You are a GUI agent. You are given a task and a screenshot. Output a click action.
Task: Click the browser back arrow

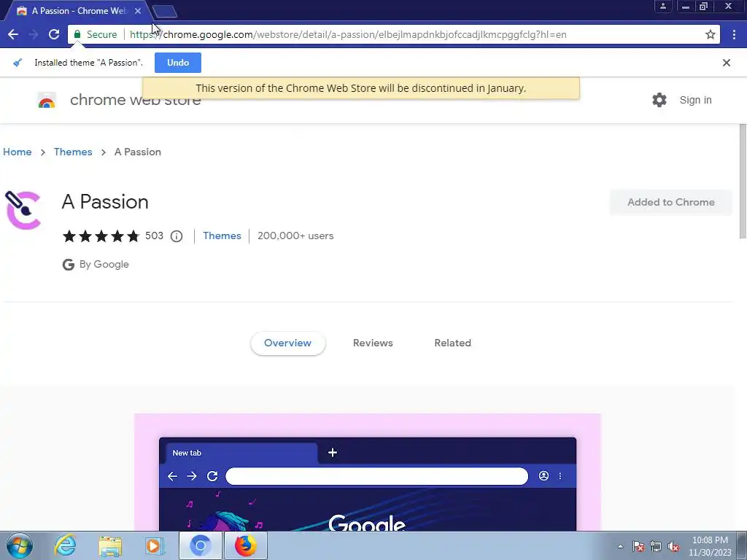[13, 34]
